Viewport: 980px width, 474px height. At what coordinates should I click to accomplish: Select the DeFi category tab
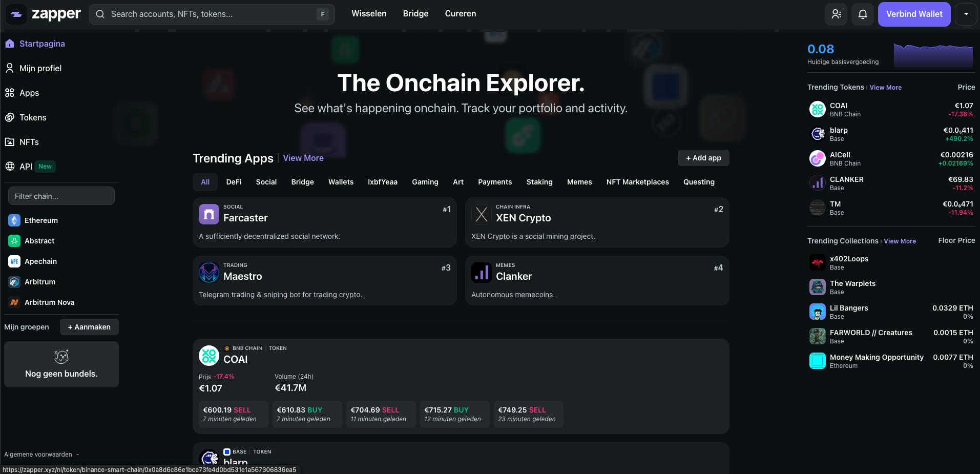point(234,182)
